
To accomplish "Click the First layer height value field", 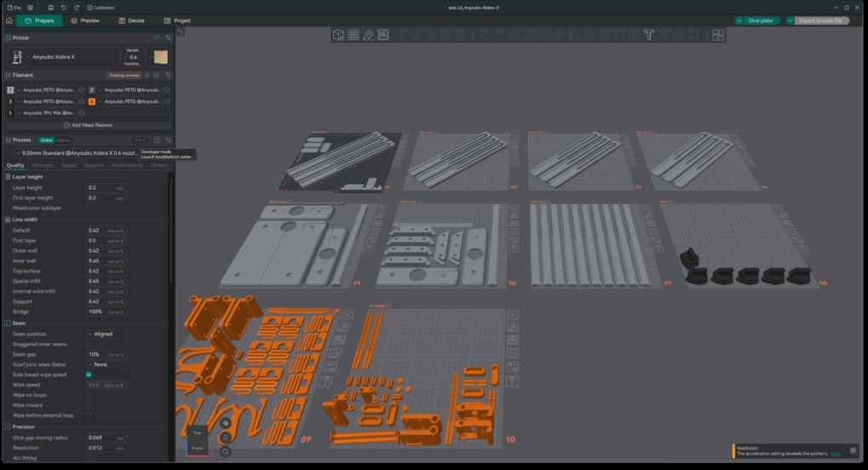I will [x=106, y=198].
